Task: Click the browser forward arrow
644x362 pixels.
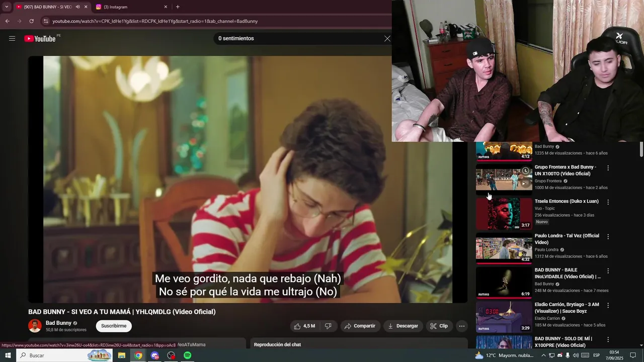Action: pos(19,21)
